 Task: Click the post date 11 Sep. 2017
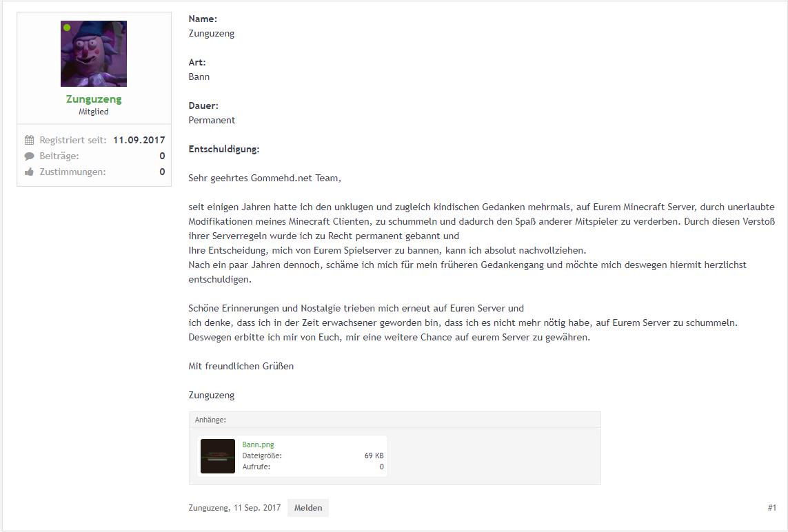[256, 508]
